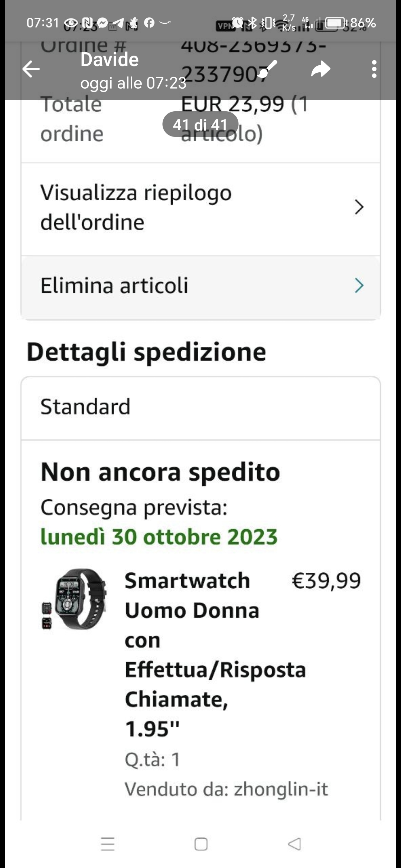Open Visualizza riepilogo dell'ordine row
Screen dimensions: 401x868
[x=200, y=209]
